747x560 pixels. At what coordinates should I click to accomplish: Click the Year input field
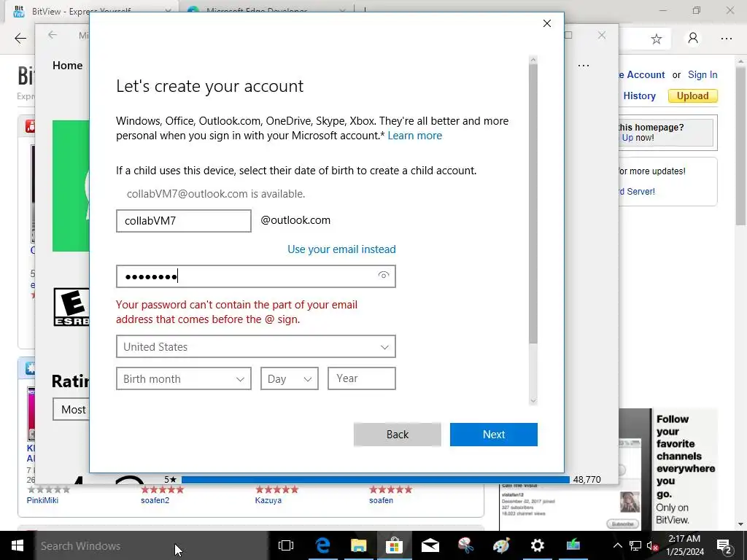[x=362, y=378]
